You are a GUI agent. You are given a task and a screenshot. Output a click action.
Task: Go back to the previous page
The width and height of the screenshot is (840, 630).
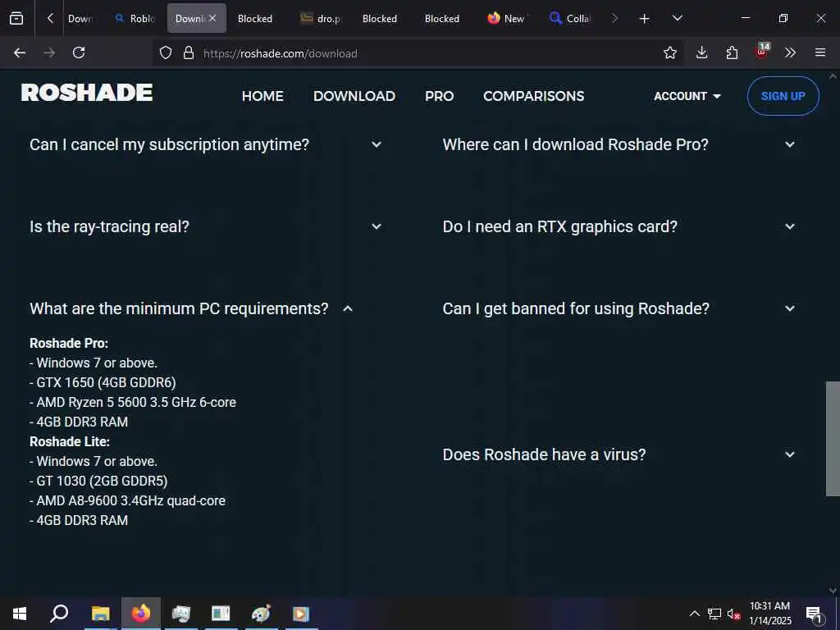click(x=20, y=52)
